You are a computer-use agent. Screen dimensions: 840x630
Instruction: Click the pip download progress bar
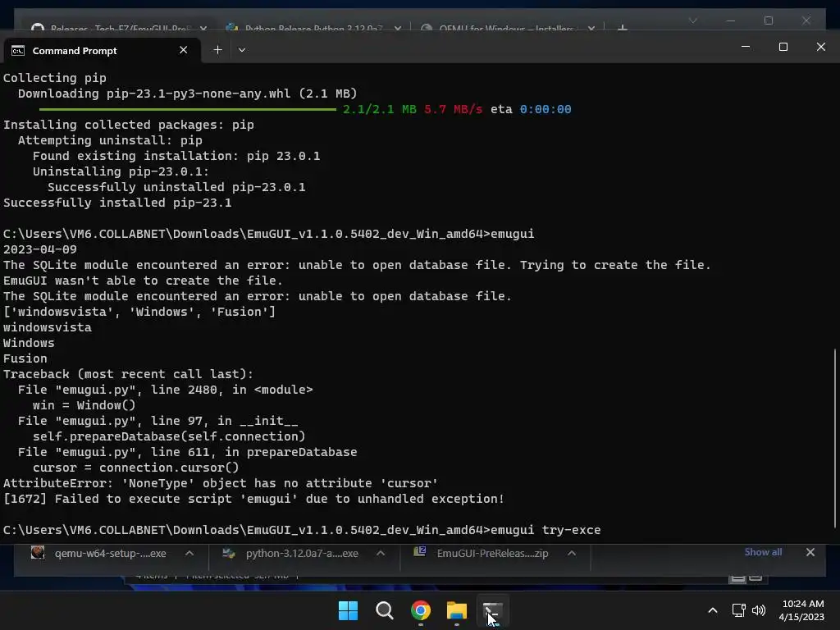pos(188,109)
